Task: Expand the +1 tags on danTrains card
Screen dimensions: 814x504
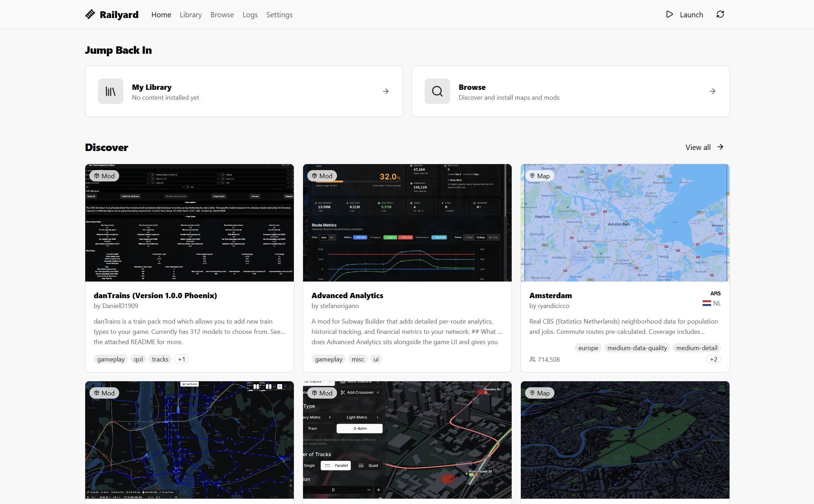Action: coord(181,359)
